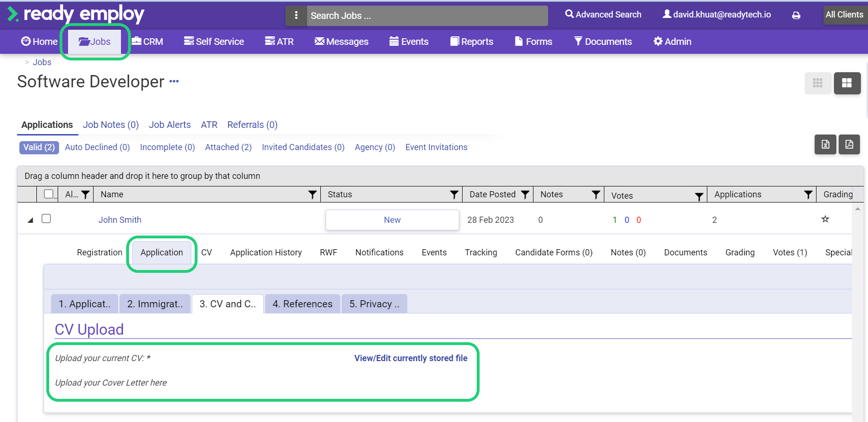Open John Smith's candidate profile link
This screenshot has width=868, height=422.
coord(120,220)
